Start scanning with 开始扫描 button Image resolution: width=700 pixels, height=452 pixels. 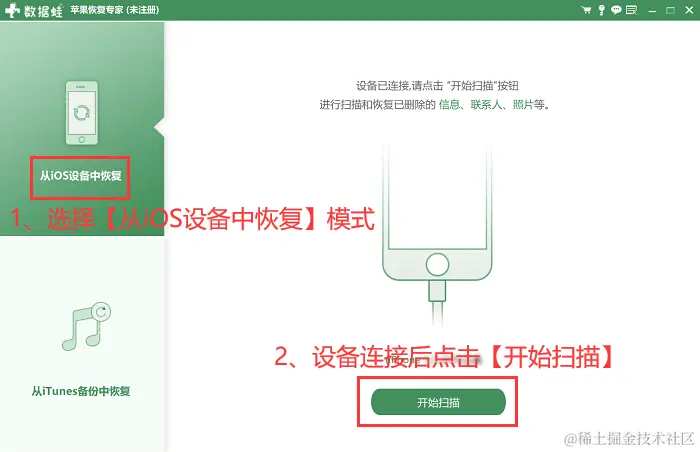coord(438,402)
